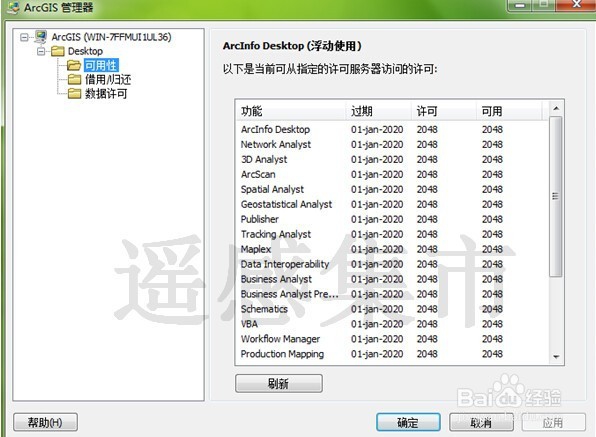This screenshot has width=596, height=437.
Task: Select the Tracking Analyst row
Action: coord(392,234)
